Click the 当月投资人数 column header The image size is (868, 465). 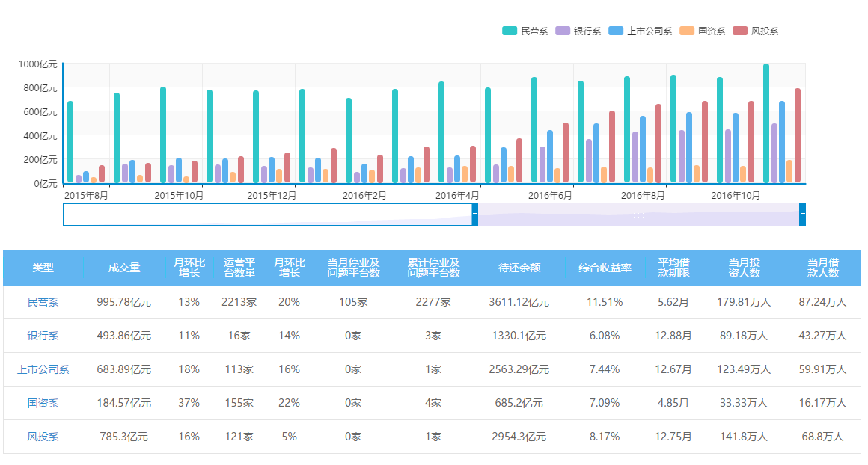[x=744, y=268]
